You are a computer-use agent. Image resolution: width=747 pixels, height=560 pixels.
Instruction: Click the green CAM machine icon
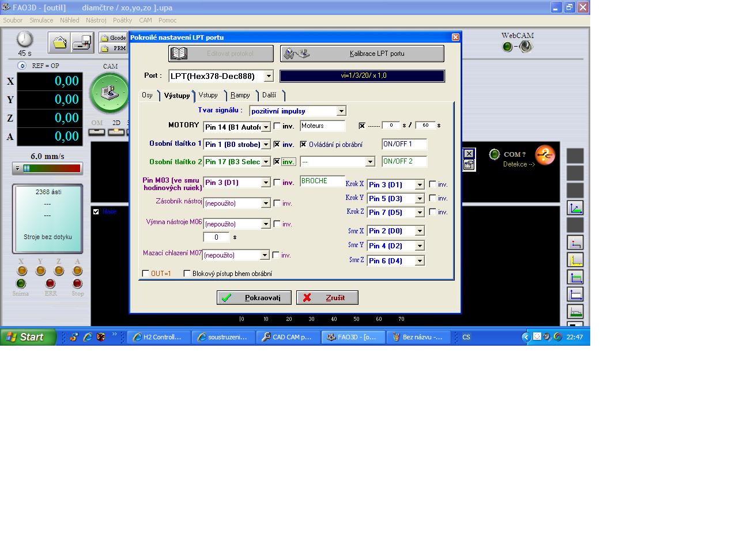click(109, 92)
